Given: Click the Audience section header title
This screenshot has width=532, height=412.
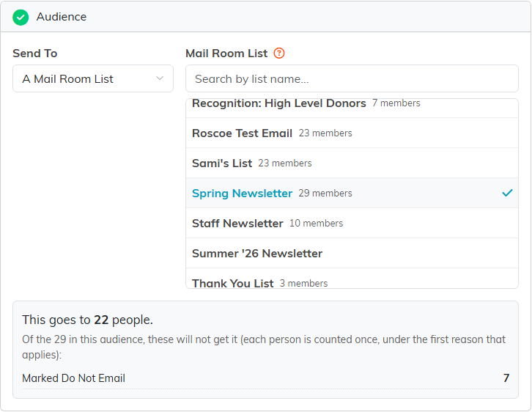Looking at the screenshot, I should 62,17.
